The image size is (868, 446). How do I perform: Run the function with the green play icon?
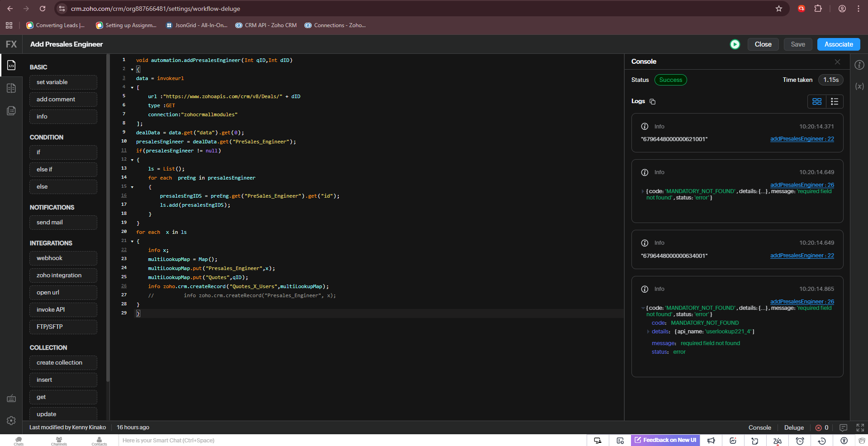tap(735, 44)
